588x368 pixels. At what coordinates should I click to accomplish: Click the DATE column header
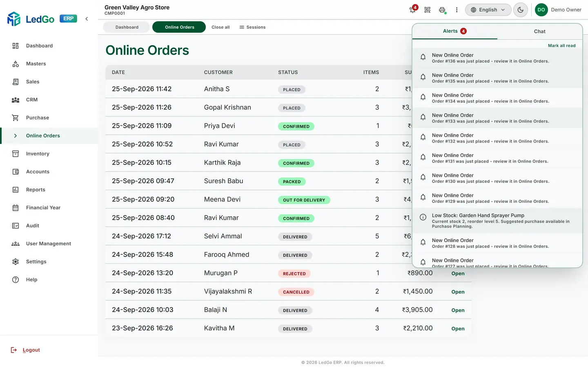pos(118,72)
